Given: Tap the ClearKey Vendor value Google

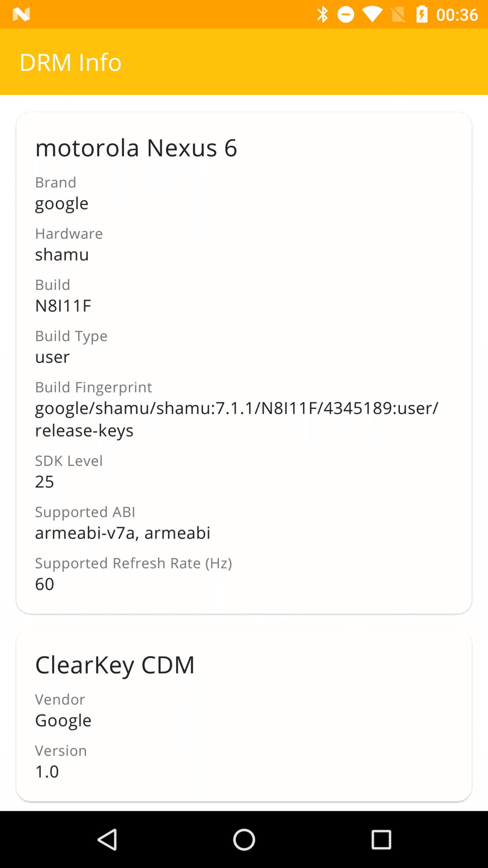Looking at the screenshot, I should (x=63, y=720).
